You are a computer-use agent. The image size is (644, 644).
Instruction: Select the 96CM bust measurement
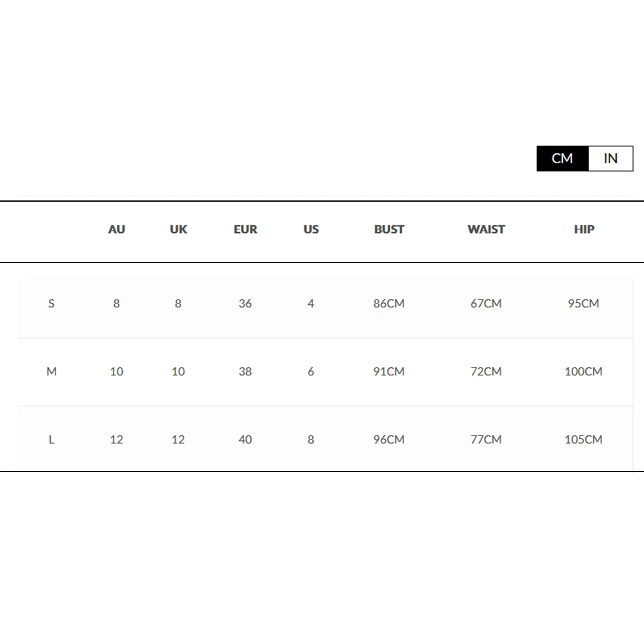coord(388,440)
